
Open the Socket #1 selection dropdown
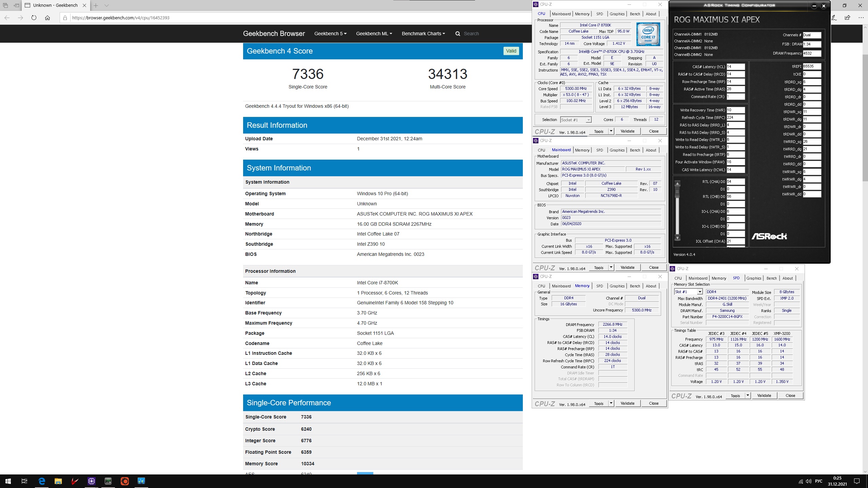click(576, 120)
